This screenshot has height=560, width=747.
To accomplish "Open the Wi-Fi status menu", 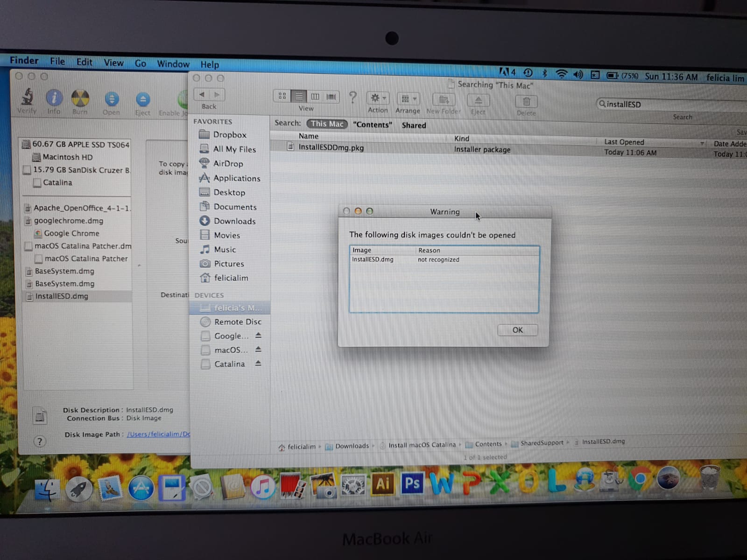I will [561, 74].
